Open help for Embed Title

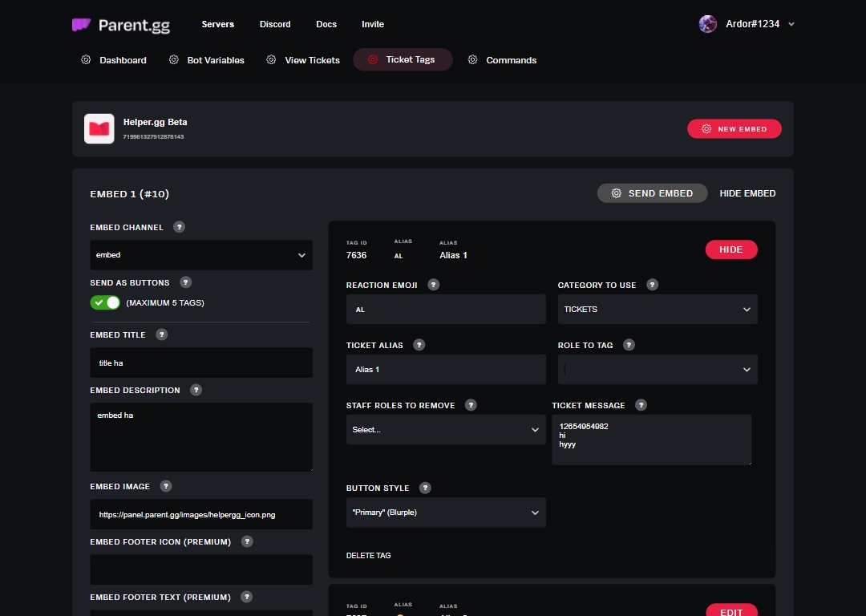click(161, 334)
